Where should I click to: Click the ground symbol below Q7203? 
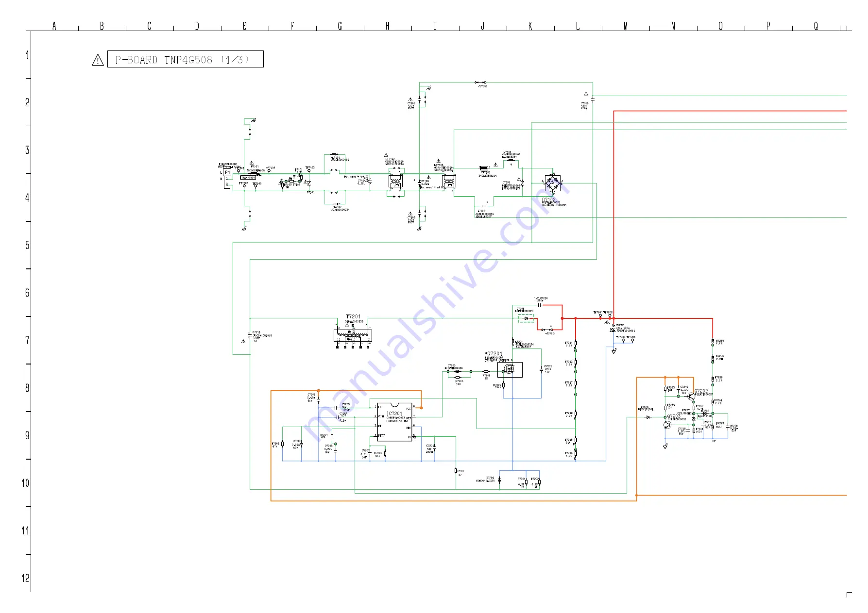click(x=665, y=446)
